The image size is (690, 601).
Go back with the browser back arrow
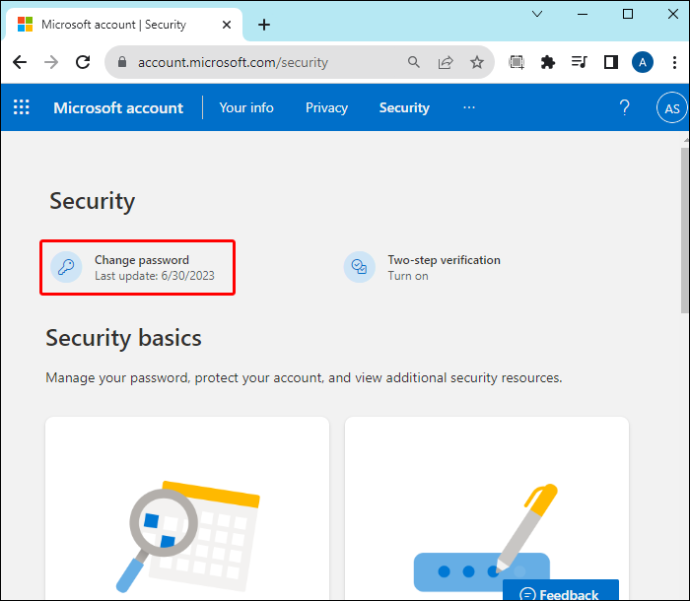tap(20, 62)
